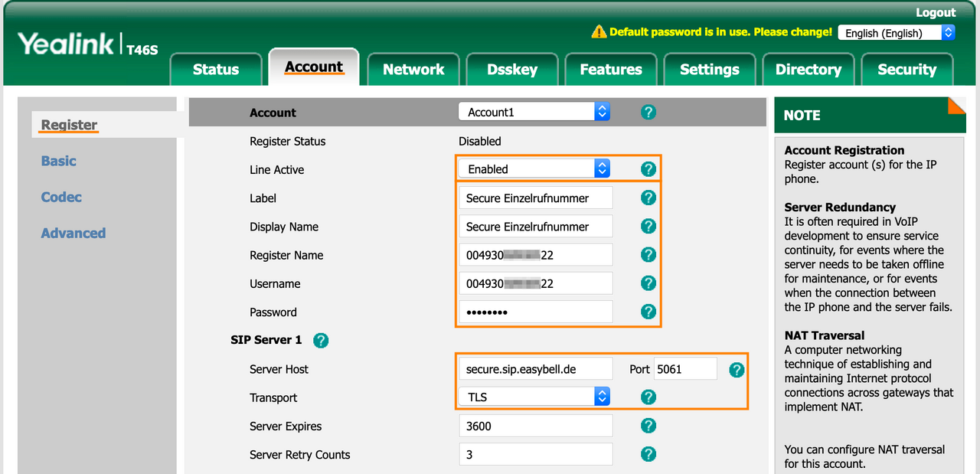
Task: Open Advanced settings from the sidebar
Action: (x=73, y=233)
